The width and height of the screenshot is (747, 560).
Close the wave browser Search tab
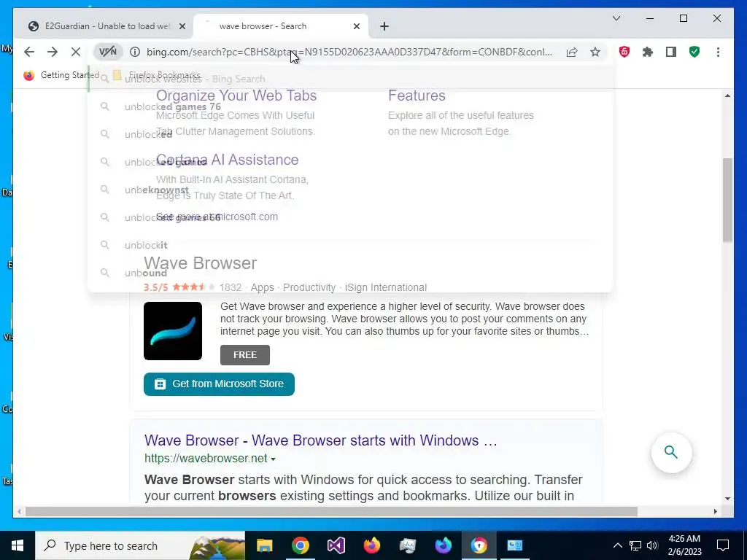click(356, 26)
